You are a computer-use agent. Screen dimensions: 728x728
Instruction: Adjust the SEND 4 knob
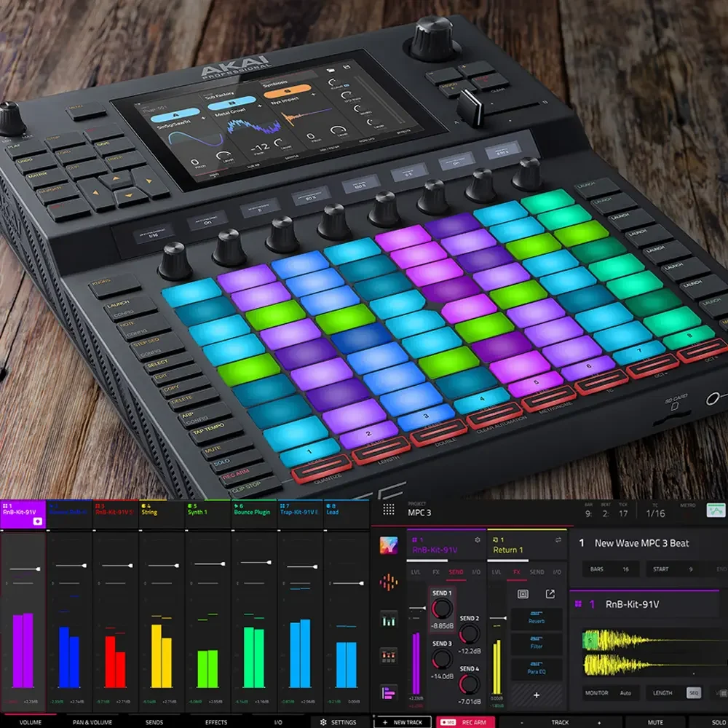[x=470, y=684]
